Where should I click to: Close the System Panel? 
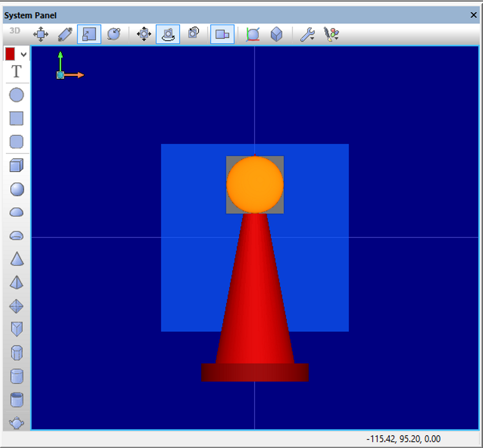(474, 15)
